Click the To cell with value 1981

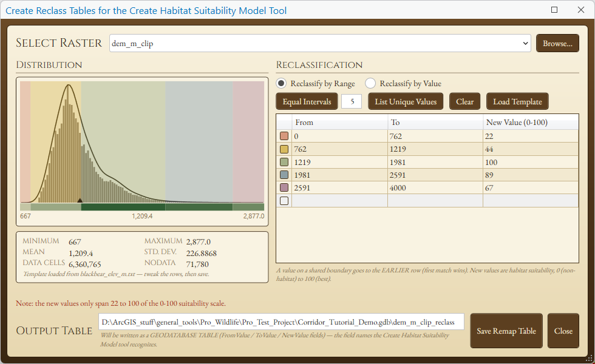[435, 163]
